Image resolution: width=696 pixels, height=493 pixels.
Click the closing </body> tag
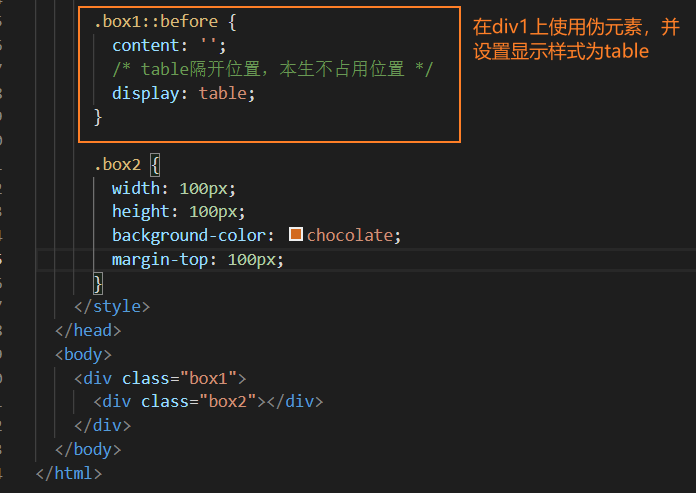[88, 450]
